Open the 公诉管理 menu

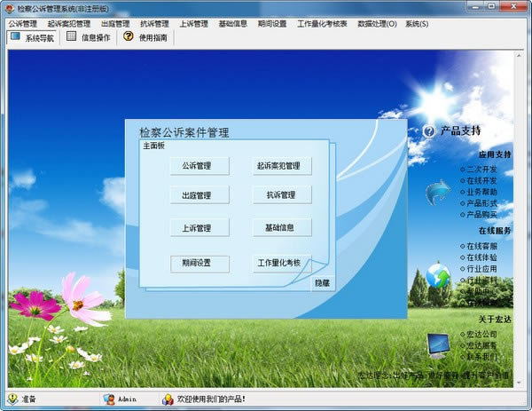point(23,24)
